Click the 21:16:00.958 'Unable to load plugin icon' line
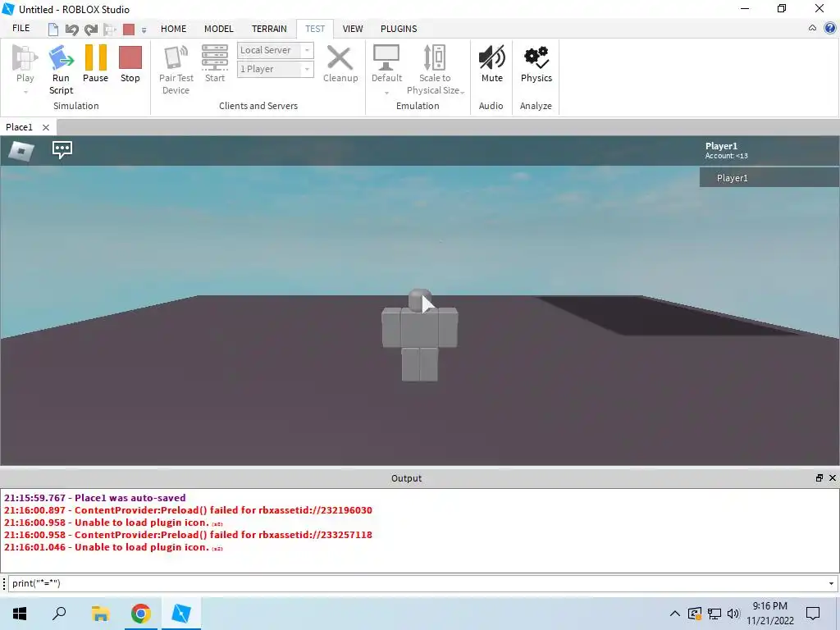Screen dimensions: 840x630 pos(113,523)
